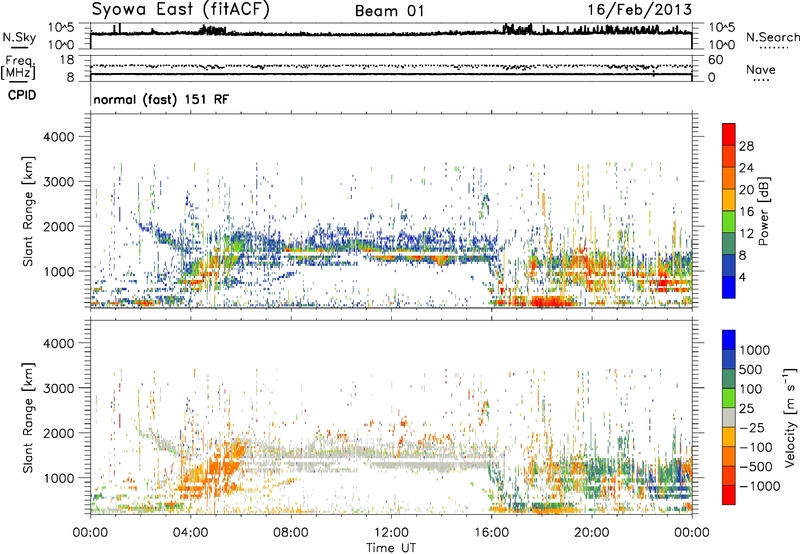Click the 'Time UT' axis title
The height and width of the screenshot is (554, 800).
pyautogui.click(x=391, y=548)
